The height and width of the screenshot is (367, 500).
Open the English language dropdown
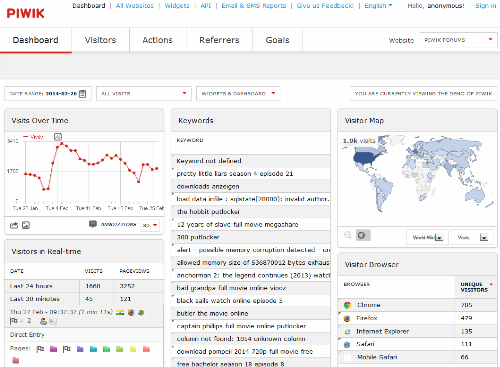click(378, 6)
